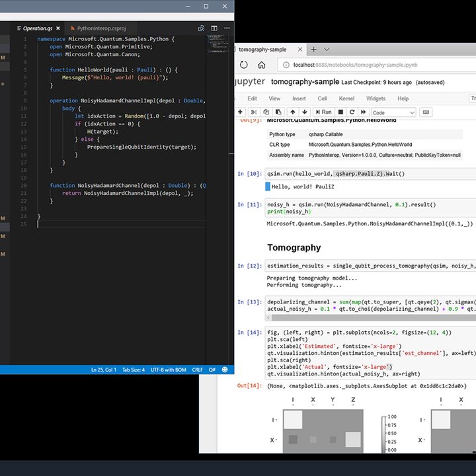Open a new browser tab
Screen dimensions: 476x476
(313, 50)
